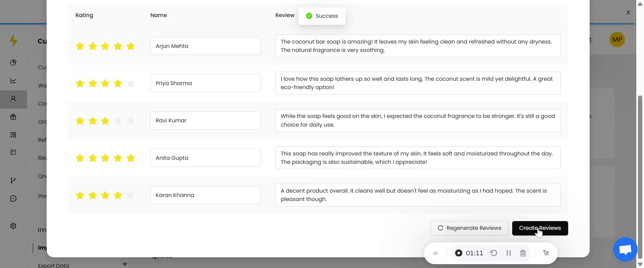Open the MP user profile avatar
Screen dimensions: 644x268
tap(617, 40)
